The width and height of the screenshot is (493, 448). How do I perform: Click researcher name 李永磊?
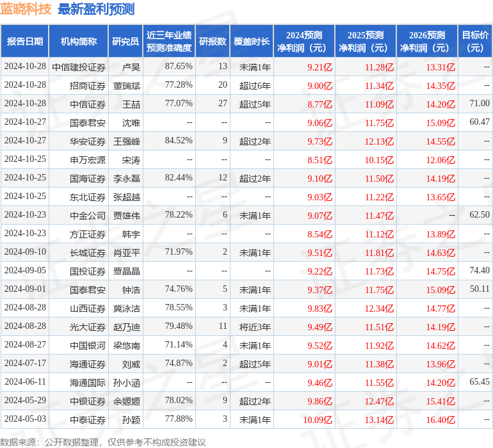(127, 179)
